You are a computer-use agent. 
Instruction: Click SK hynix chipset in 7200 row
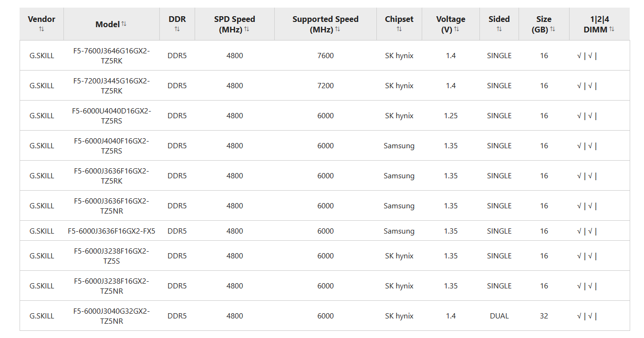pos(399,86)
